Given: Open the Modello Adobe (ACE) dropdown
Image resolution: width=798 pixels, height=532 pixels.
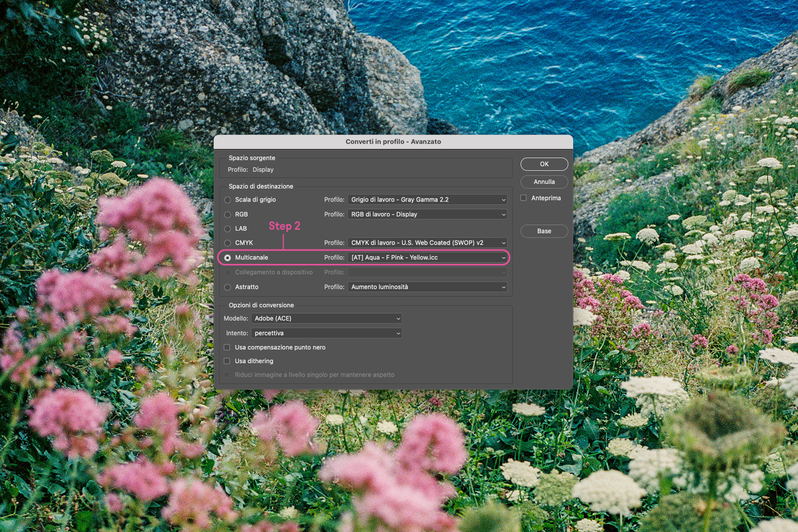Looking at the screenshot, I should [x=326, y=319].
